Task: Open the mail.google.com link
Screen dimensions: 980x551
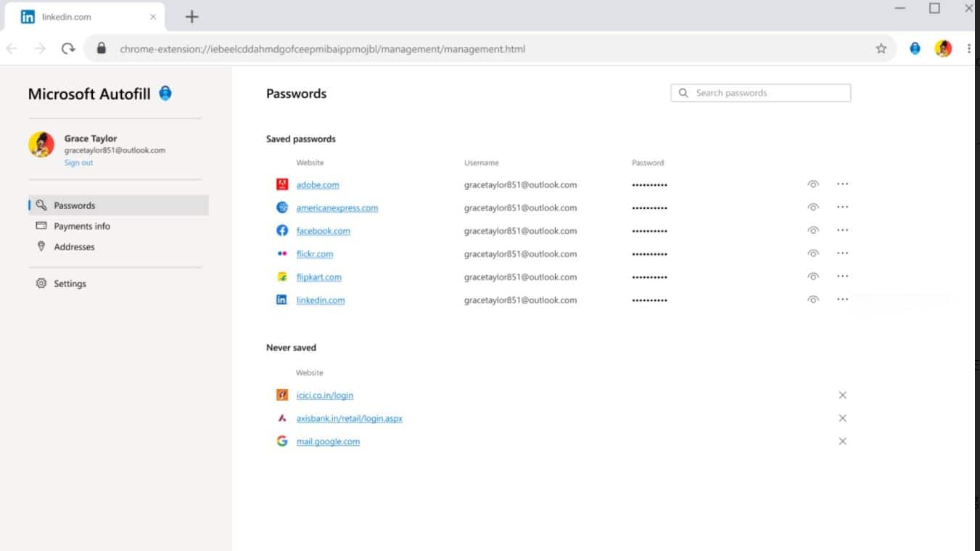Action: 328,441
